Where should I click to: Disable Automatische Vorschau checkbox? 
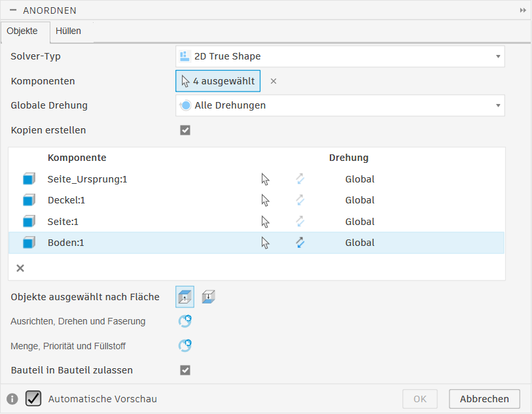(x=33, y=398)
